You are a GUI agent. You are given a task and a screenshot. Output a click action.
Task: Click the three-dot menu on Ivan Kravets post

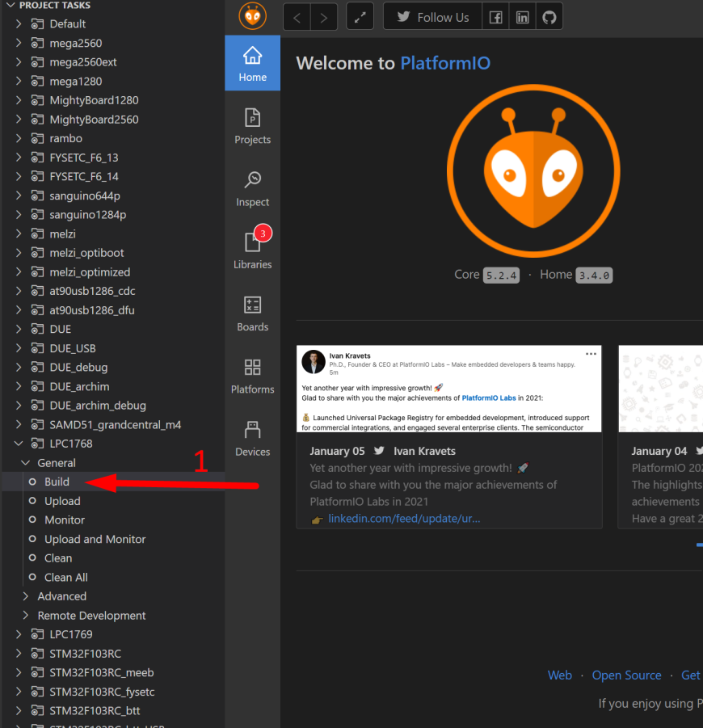(591, 354)
